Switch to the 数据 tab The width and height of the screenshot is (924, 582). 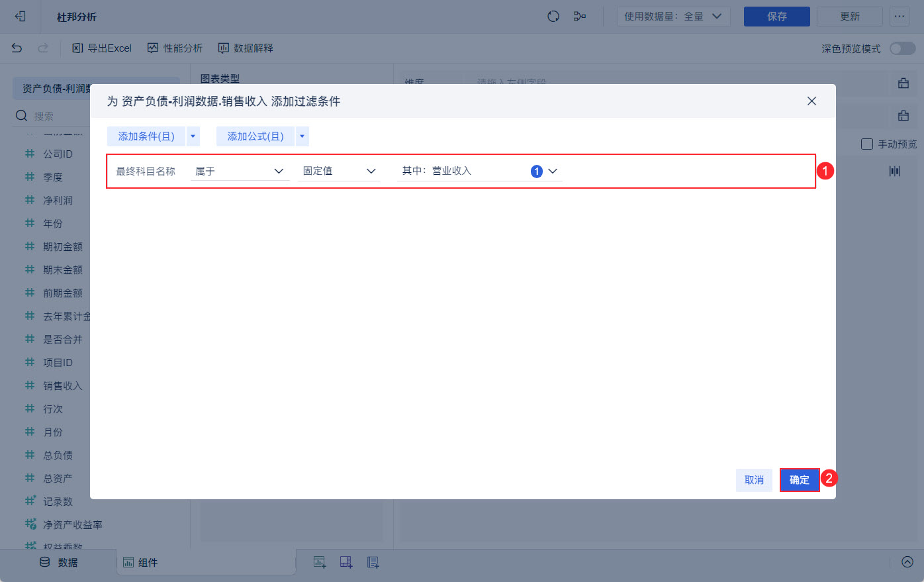tap(58, 562)
